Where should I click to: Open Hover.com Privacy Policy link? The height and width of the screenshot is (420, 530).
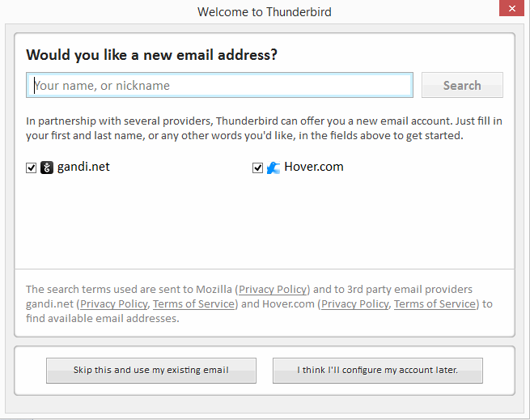pos(355,304)
